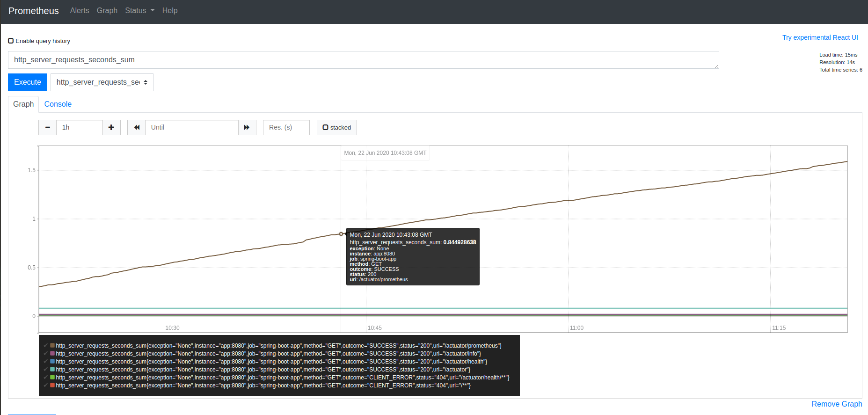Open the metric selector dropdown

pos(102,82)
